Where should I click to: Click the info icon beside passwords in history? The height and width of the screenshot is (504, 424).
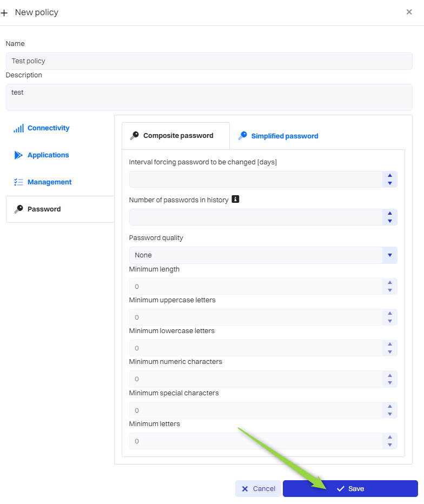click(x=235, y=200)
